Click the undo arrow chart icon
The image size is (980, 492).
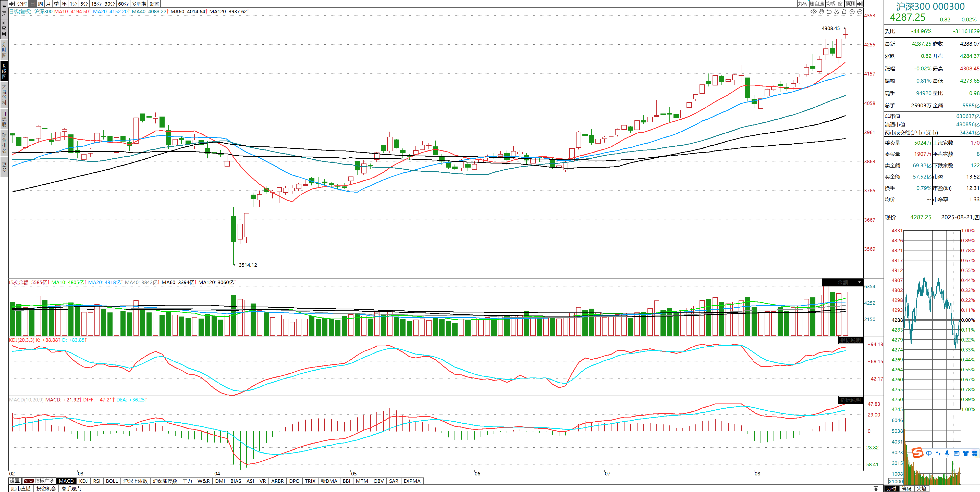[x=829, y=11]
